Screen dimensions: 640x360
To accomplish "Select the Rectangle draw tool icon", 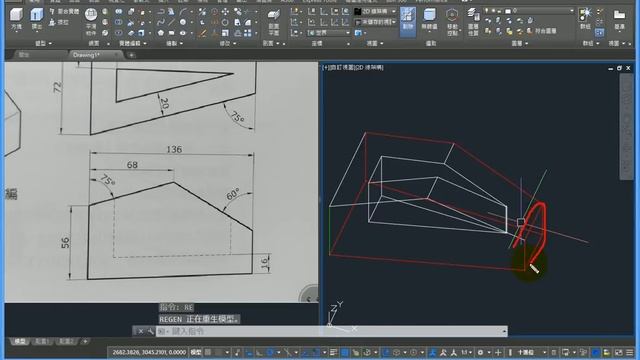I will [x=171, y=33].
